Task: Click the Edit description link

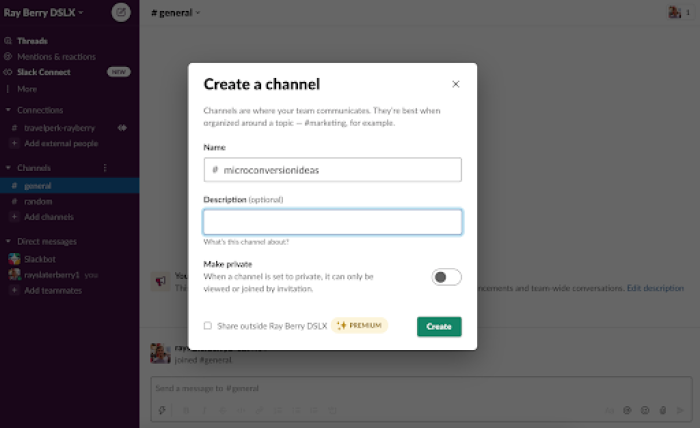Action: pyautogui.click(x=655, y=288)
